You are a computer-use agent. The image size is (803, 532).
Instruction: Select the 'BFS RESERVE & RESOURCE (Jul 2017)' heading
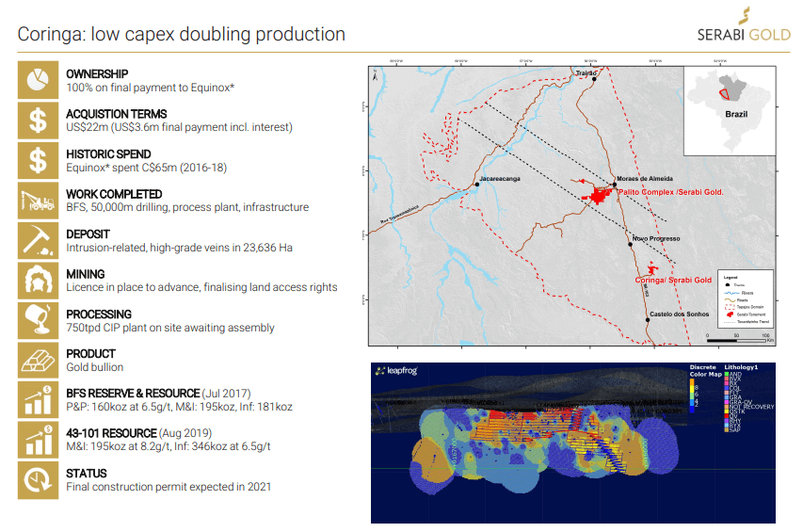[158, 394]
